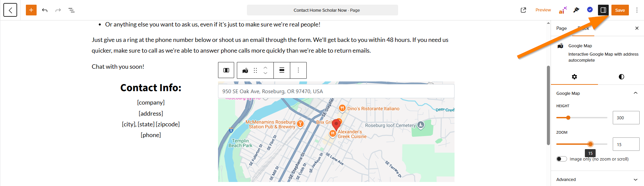Click the map address input field
The image size is (644, 186).
[336, 91]
